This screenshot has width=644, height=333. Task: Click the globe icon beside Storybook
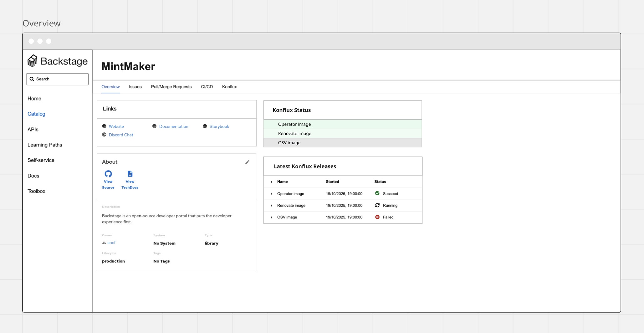point(205,126)
